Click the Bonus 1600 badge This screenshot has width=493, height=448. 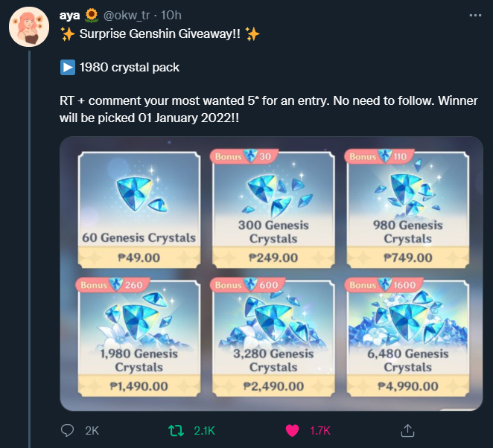[x=384, y=284]
